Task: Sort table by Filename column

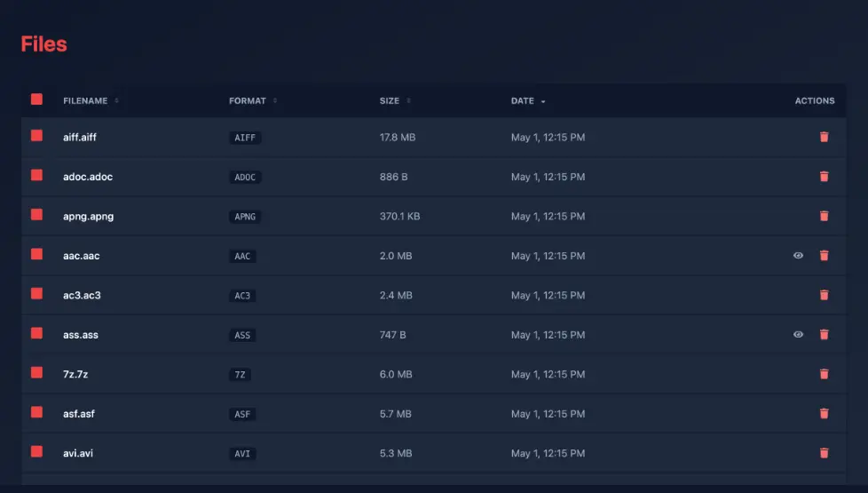Action: [91, 100]
